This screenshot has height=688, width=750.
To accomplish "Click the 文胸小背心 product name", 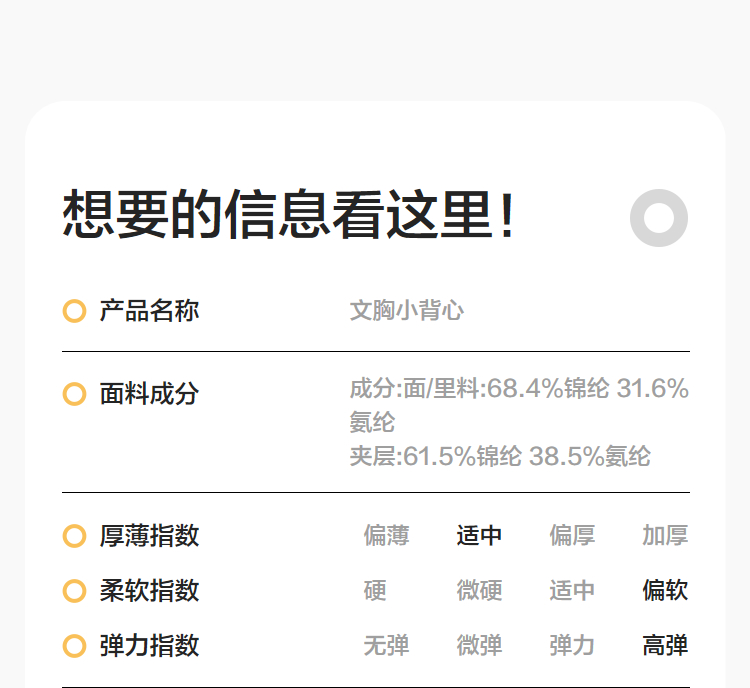I will 407,311.
